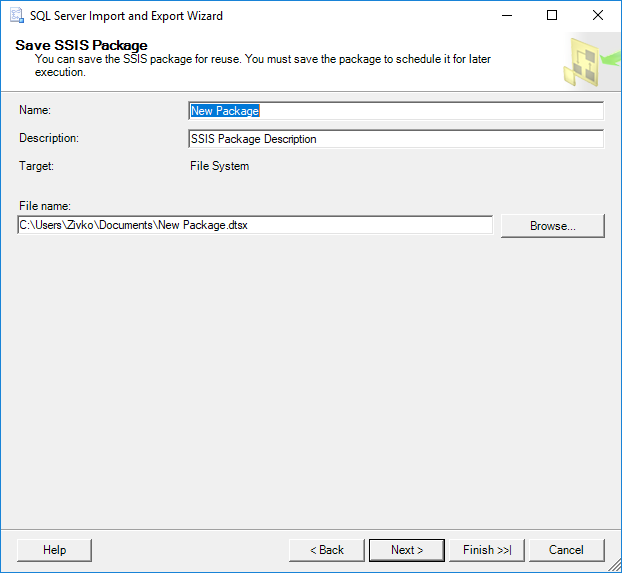Maximize the wizard window
The image size is (622, 573).
tap(552, 15)
